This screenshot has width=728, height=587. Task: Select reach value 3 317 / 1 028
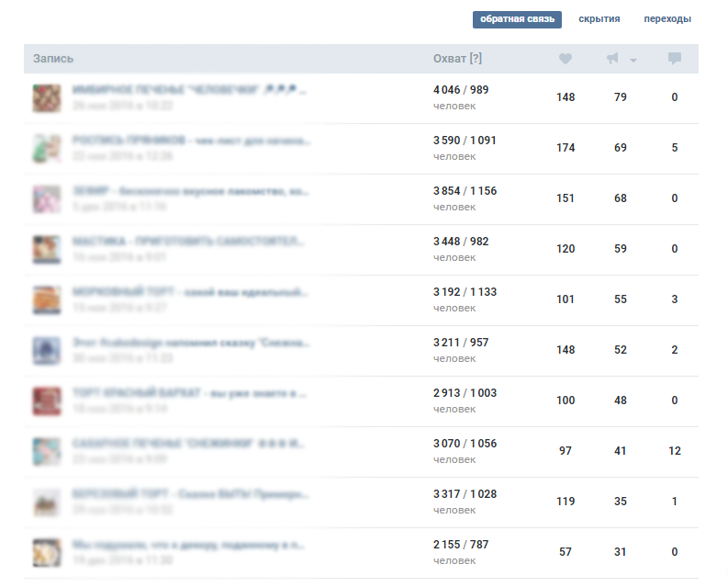point(465,494)
